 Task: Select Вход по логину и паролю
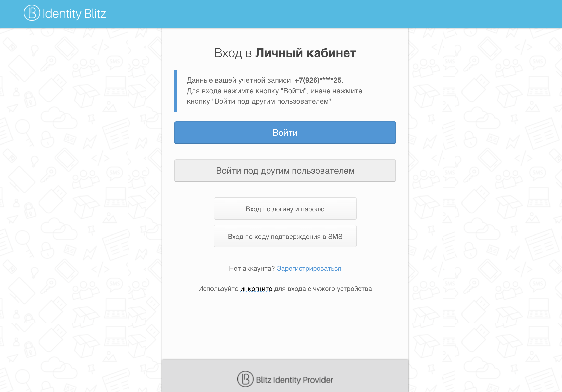(285, 209)
